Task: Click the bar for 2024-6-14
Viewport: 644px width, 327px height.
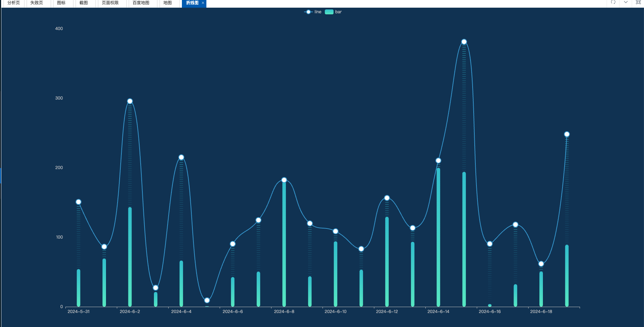Action: pyautogui.click(x=438, y=238)
